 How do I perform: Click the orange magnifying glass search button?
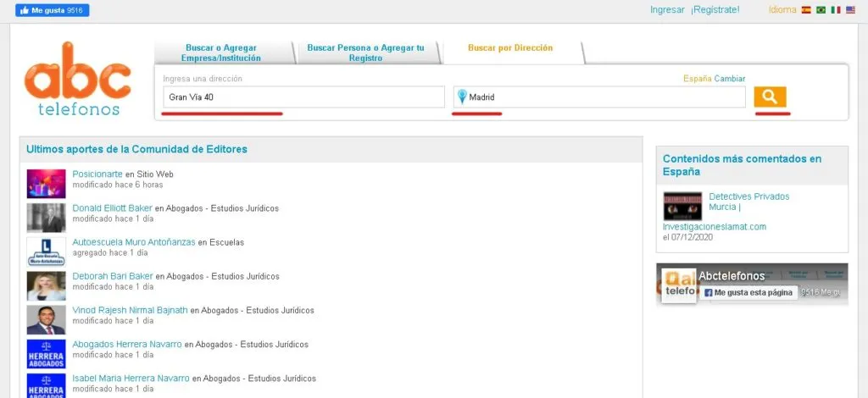[770, 97]
